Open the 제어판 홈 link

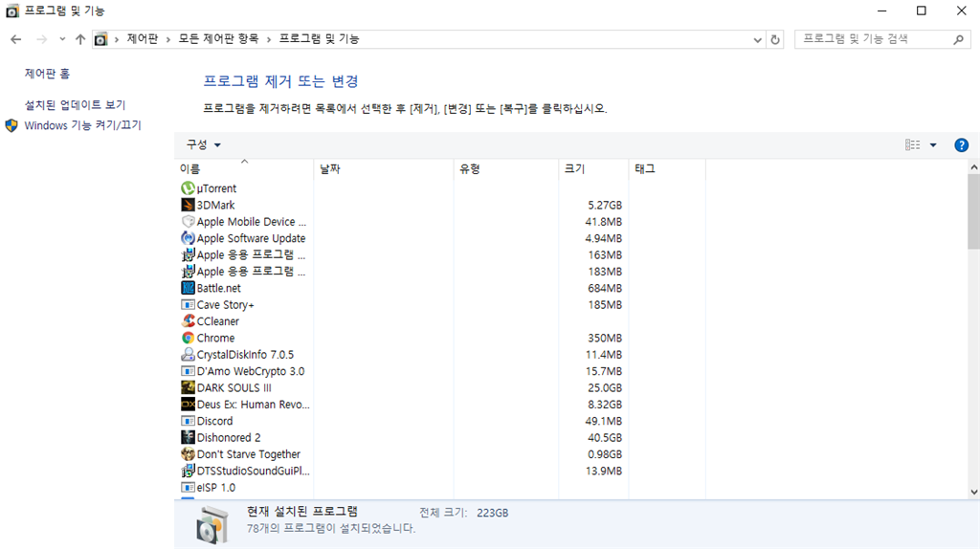(x=48, y=74)
